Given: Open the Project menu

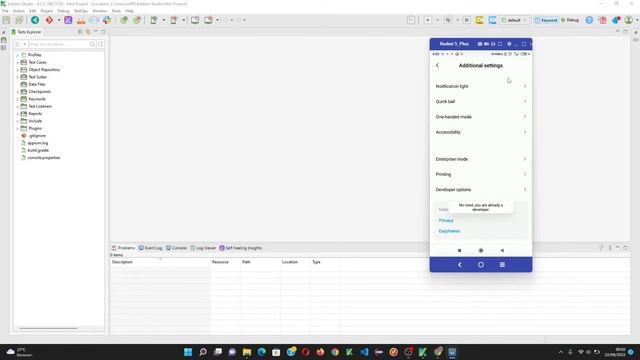Looking at the screenshot, I should 47,11.
